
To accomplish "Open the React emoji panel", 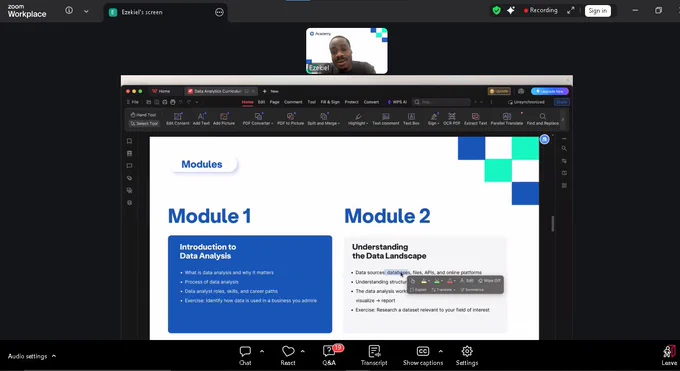I will point(288,355).
